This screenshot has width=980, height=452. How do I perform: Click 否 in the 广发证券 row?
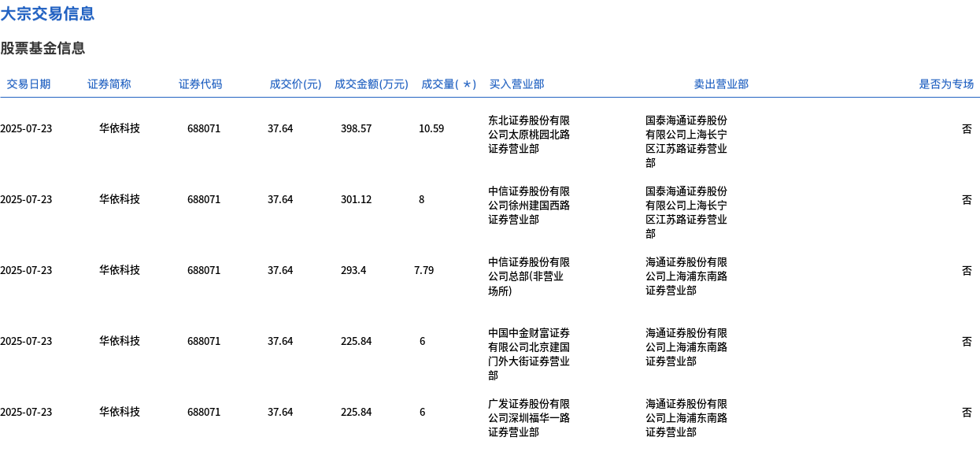click(x=967, y=412)
